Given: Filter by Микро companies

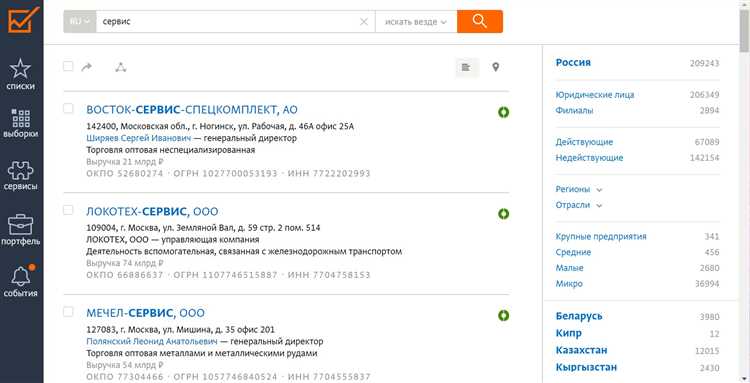Looking at the screenshot, I should click(x=569, y=284).
